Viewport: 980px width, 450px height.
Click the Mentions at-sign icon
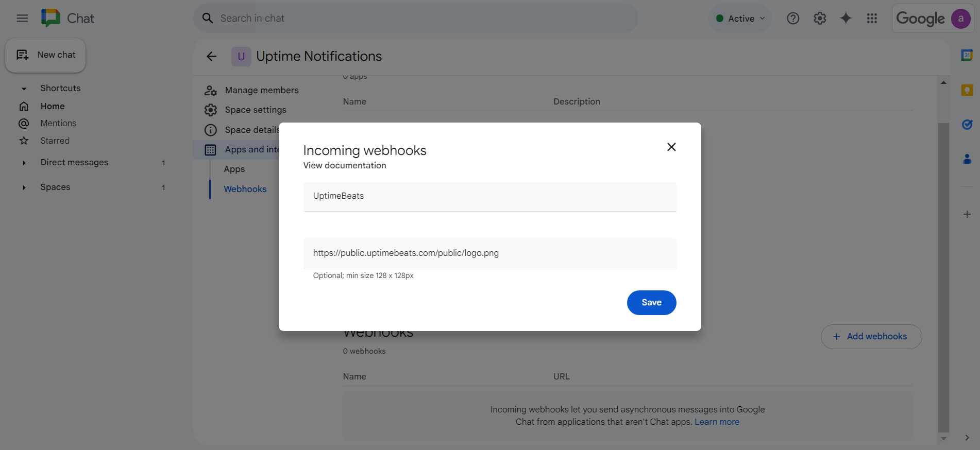click(x=24, y=124)
